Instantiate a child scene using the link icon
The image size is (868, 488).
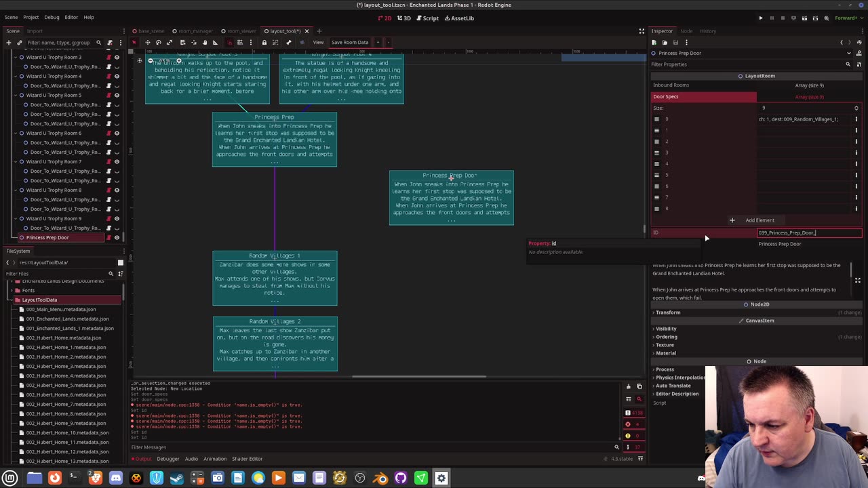point(20,43)
